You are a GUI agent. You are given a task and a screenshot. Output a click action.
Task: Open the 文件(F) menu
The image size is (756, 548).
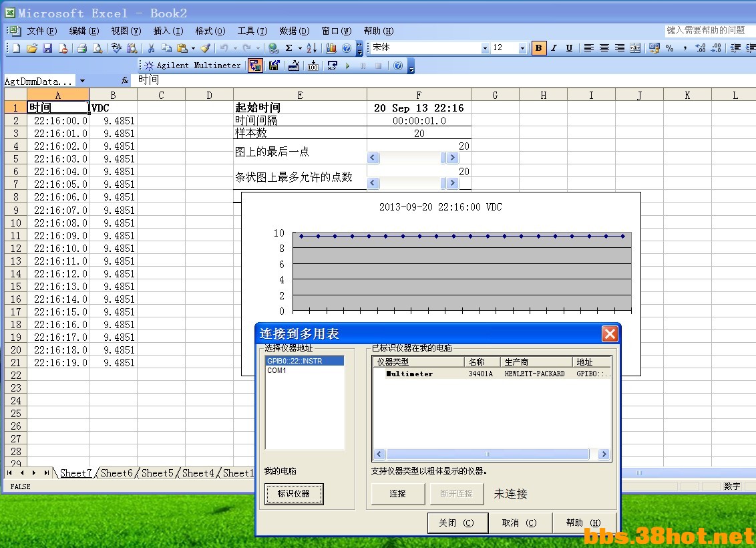(42, 31)
